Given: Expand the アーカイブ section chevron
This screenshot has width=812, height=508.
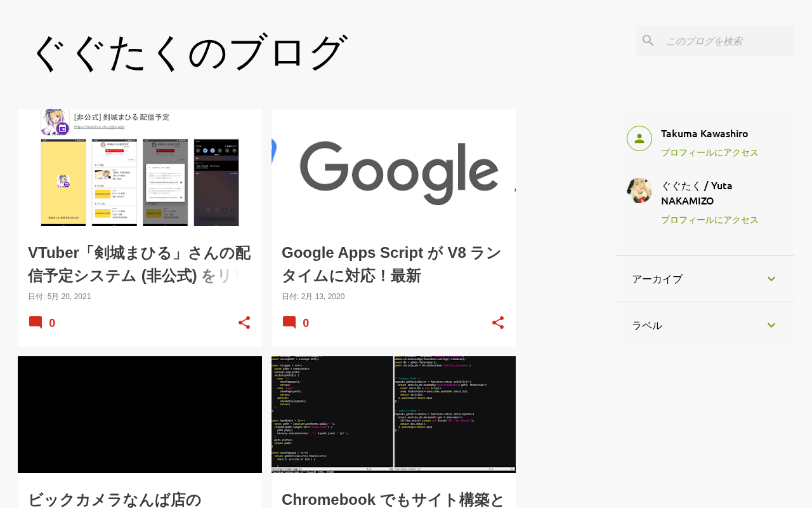Looking at the screenshot, I should point(771,279).
